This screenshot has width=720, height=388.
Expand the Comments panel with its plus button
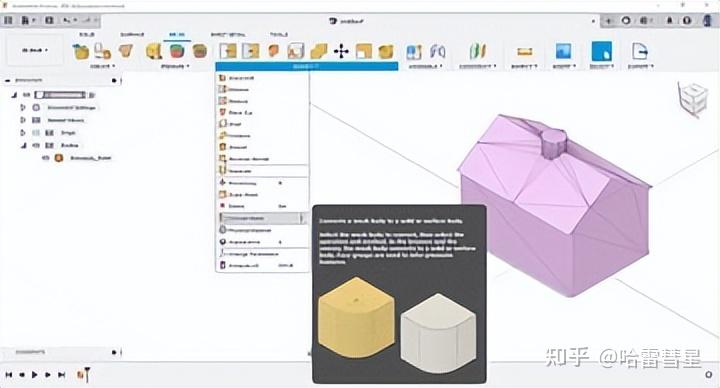click(114, 352)
